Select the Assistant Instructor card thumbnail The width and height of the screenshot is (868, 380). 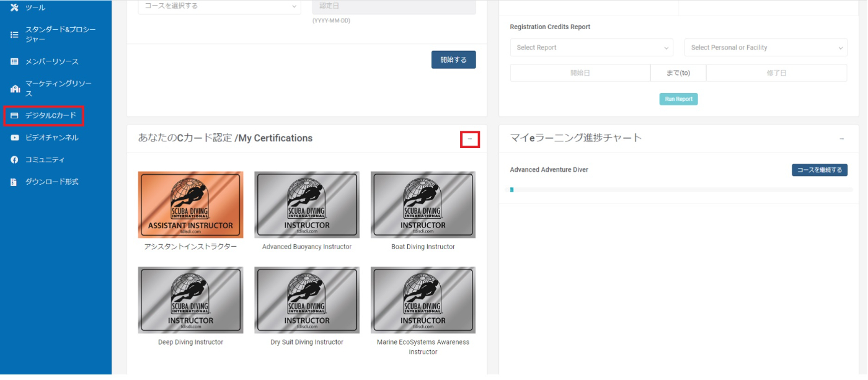[190, 205]
